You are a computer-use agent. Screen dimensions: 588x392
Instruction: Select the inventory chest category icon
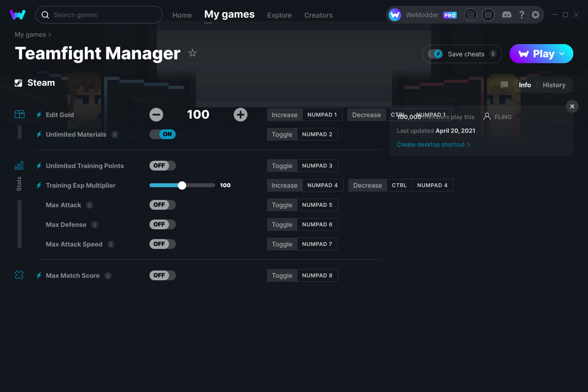coord(19,115)
